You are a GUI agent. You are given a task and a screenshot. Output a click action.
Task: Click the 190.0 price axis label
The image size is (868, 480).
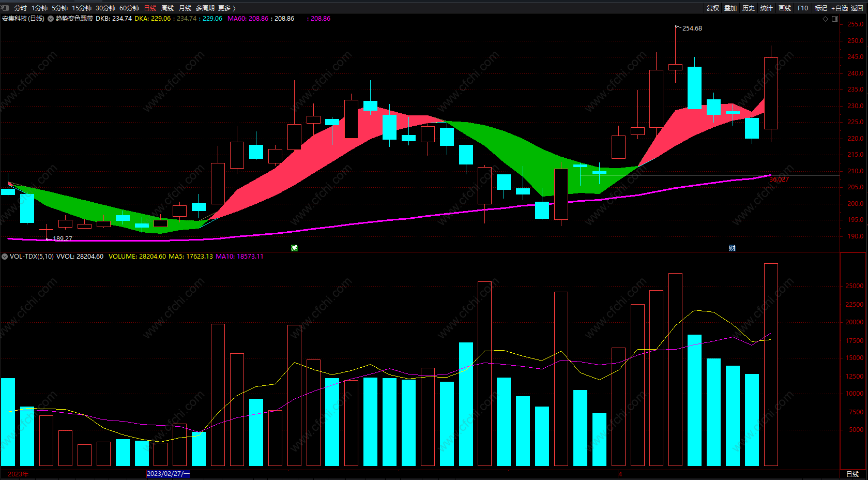(x=855, y=236)
